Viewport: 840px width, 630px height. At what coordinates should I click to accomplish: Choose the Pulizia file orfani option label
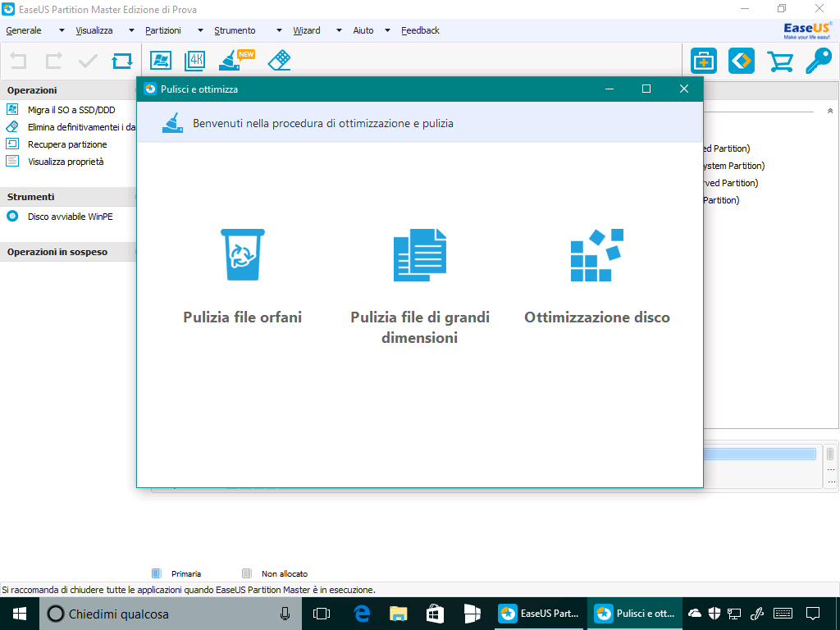click(x=243, y=317)
